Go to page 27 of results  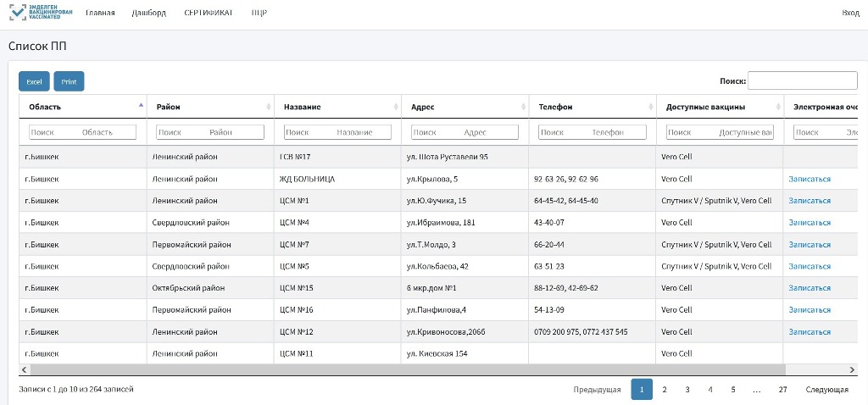pos(782,390)
